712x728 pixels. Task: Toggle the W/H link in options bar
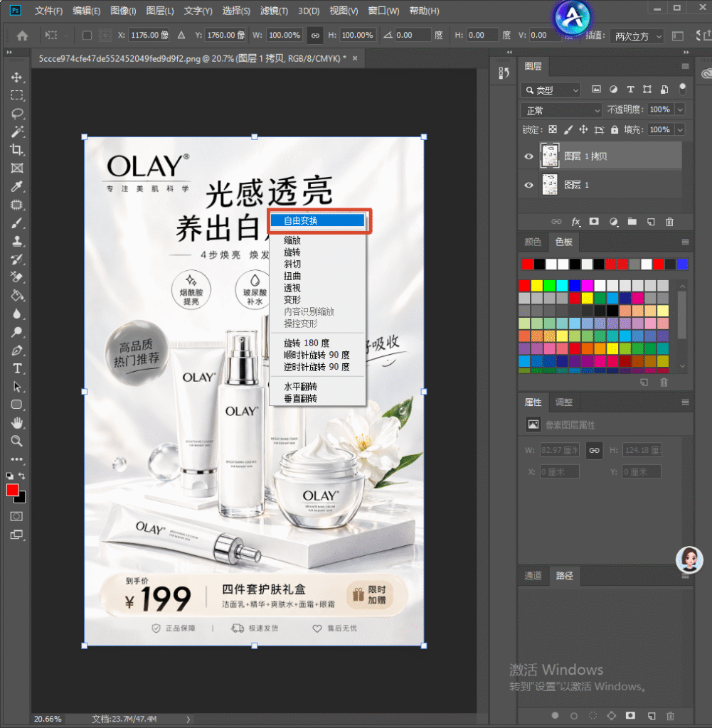[x=315, y=36]
